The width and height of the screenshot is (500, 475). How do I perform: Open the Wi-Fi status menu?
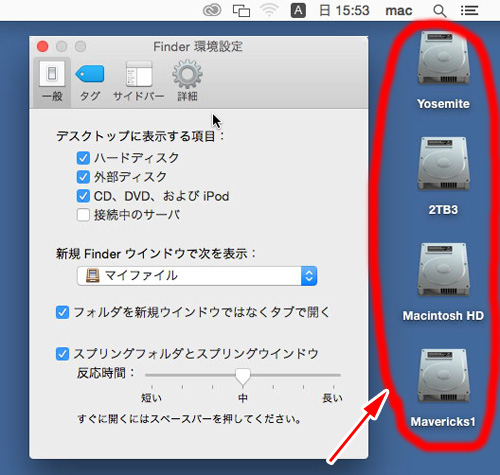pos(269,11)
